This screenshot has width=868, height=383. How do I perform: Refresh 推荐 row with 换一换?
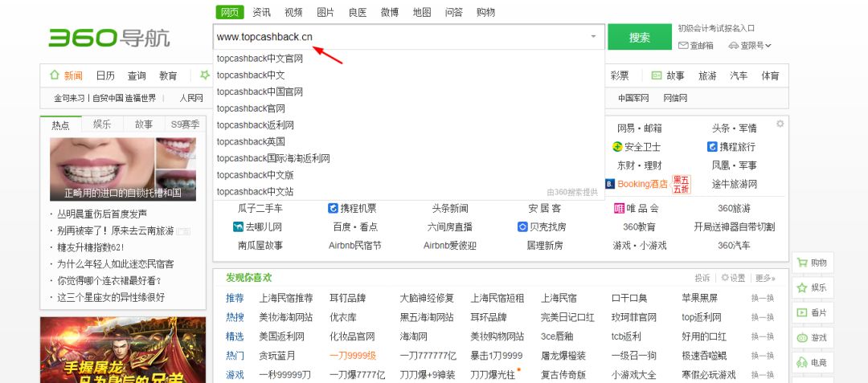point(762,299)
